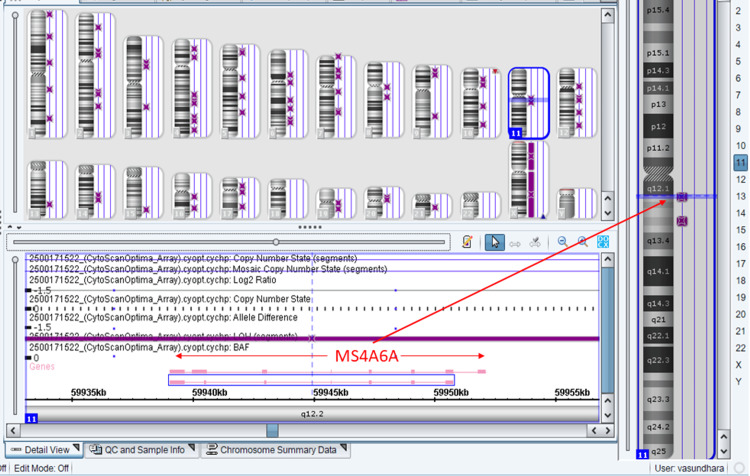The width and height of the screenshot is (750, 476).
Task: Click the LOH marker below band q12.1
Action: click(x=682, y=221)
